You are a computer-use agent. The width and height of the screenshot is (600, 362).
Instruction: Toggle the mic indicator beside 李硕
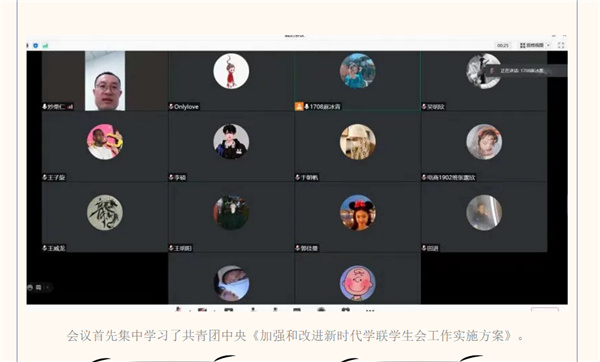click(x=171, y=177)
